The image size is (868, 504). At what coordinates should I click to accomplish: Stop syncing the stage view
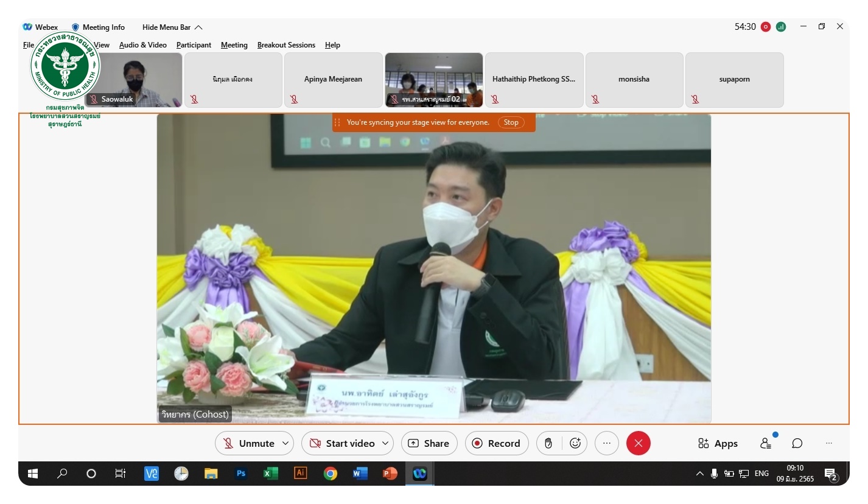point(511,122)
